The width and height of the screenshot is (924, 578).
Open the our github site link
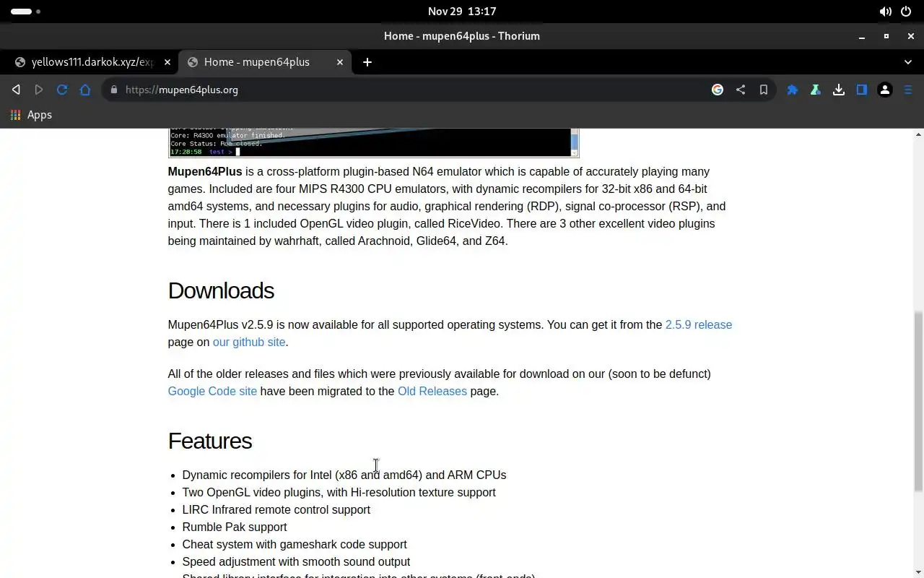[x=249, y=342]
